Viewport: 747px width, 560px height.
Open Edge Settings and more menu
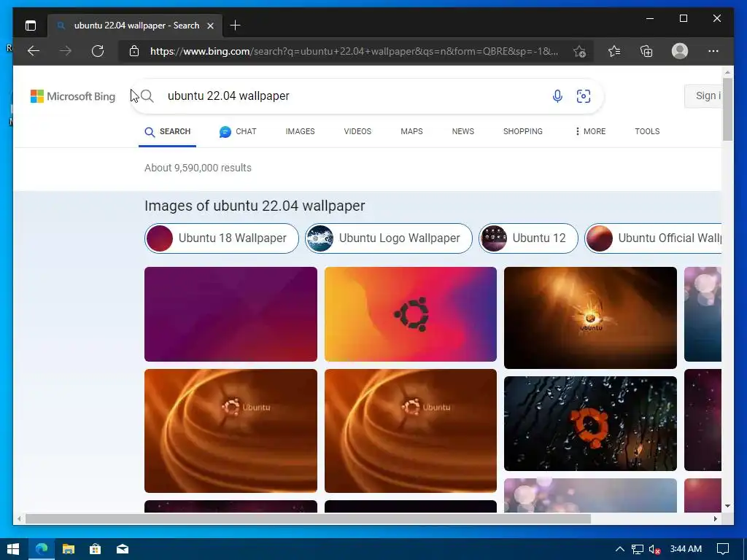713,51
